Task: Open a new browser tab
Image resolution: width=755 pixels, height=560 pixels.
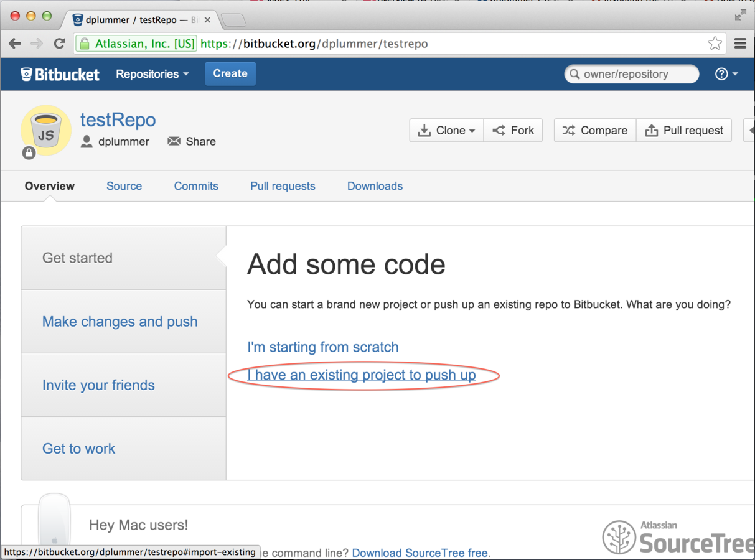Action: pos(233,21)
